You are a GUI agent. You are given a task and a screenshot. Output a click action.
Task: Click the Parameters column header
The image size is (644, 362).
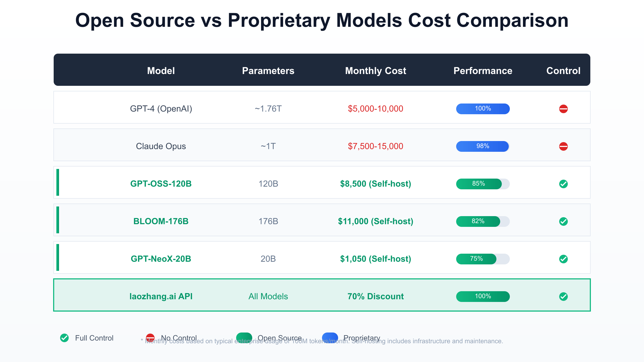coord(268,71)
